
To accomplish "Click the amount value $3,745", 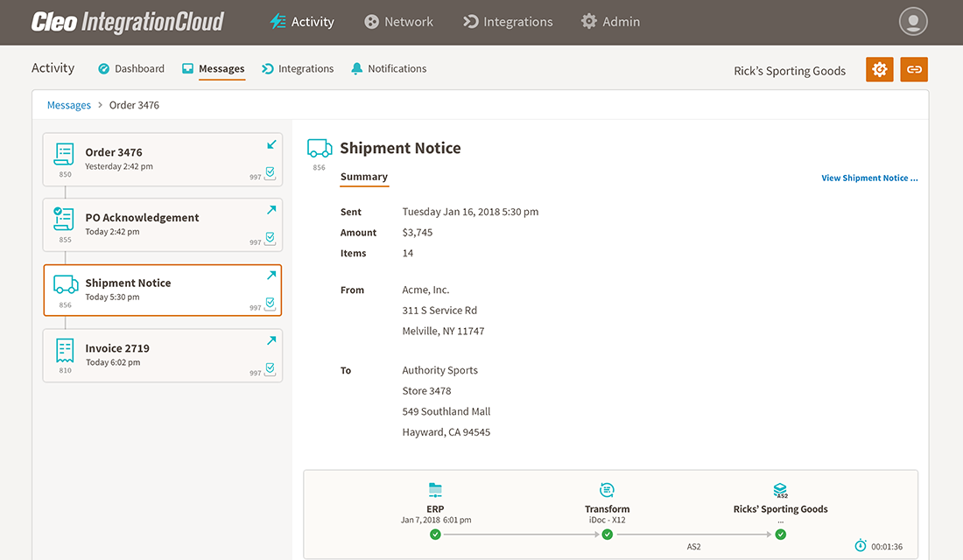I will tap(418, 233).
